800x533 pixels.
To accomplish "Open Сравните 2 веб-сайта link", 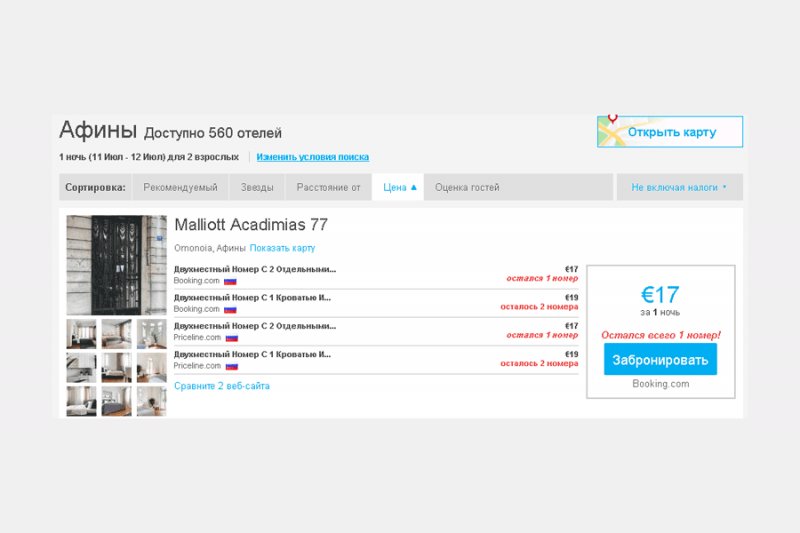I will pyautogui.click(x=221, y=386).
